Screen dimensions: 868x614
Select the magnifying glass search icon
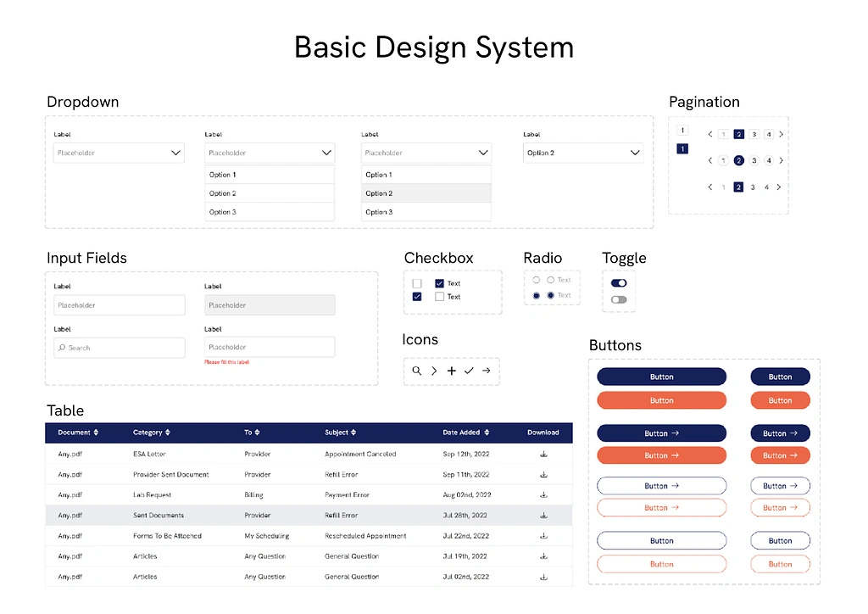click(416, 371)
